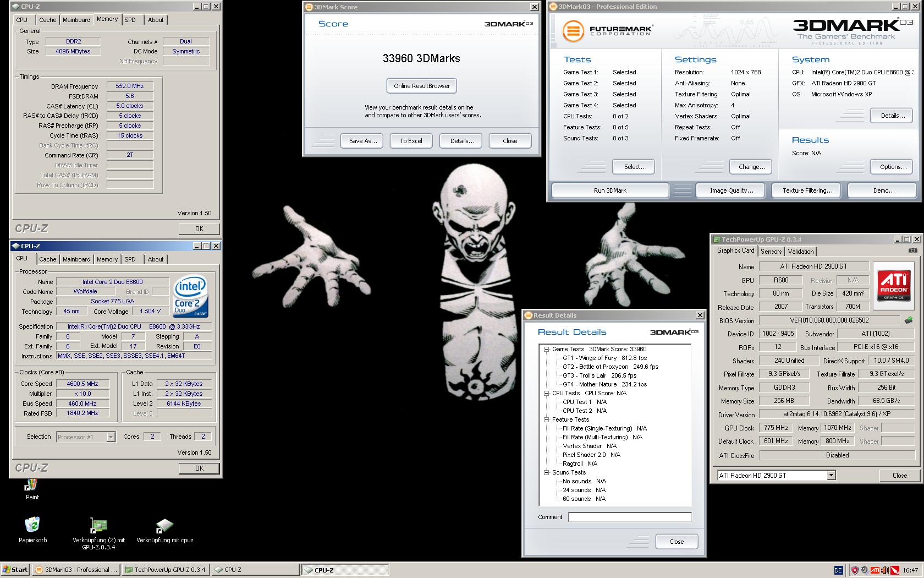Switch to 3DMark03 taskbar button
Viewport: 924px width, 578px height.
click(x=76, y=570)
